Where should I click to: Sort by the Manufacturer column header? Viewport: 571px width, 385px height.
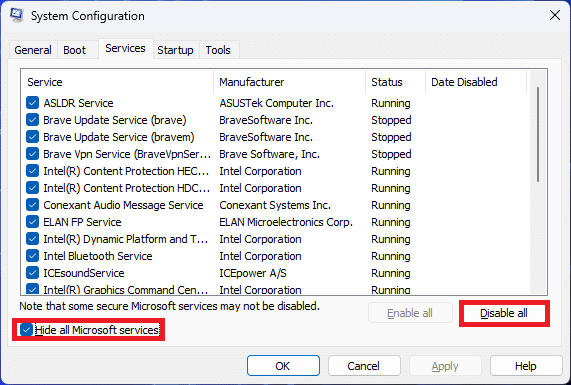(290, 82)
